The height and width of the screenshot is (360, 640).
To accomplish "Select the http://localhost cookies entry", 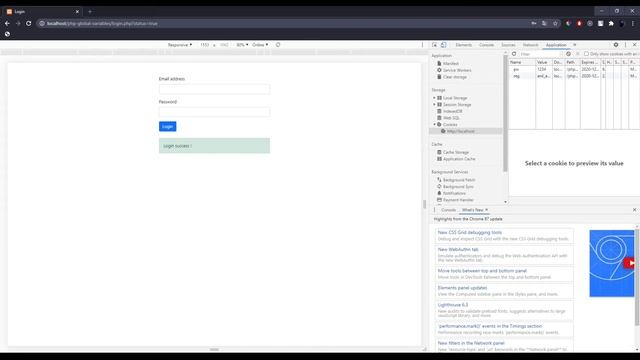I will (460, 131).
